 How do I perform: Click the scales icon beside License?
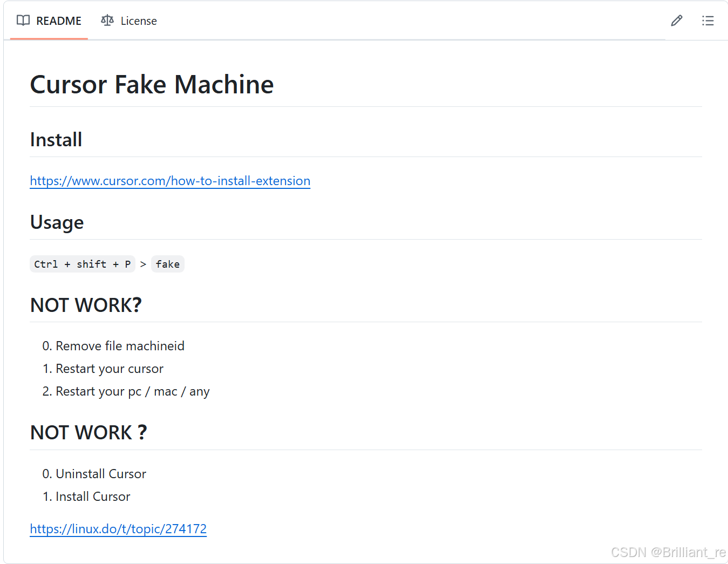[x=107, y=21]
